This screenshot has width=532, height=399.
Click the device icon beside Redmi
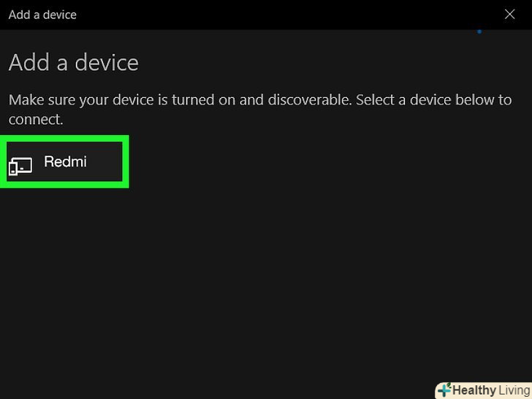click(20, 166)
